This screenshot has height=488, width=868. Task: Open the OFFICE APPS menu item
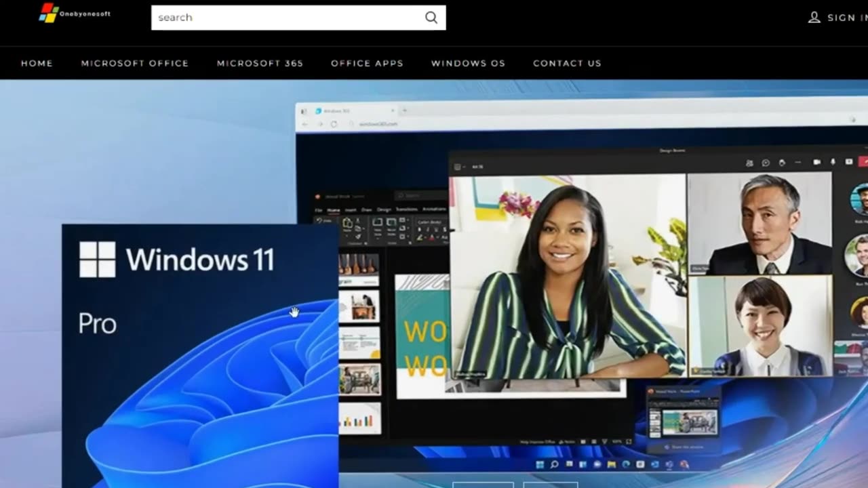[367, 63]
